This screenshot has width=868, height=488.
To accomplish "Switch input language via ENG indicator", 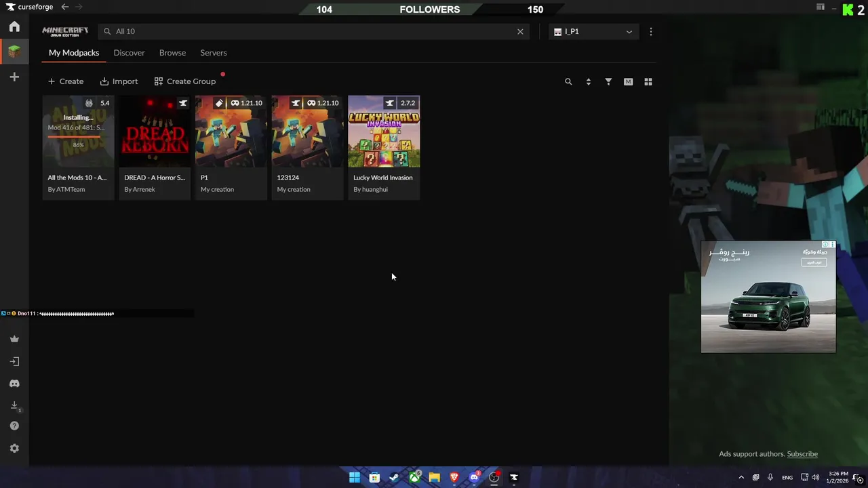I will [x=787, y=477].
